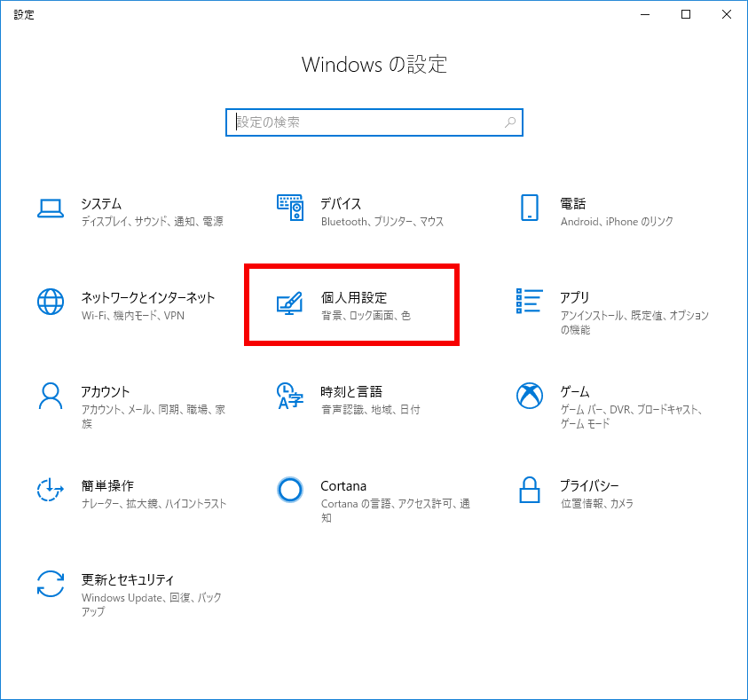Click the person icon for アカウント
Screen dimensions: 748x700
click(51, 396)
